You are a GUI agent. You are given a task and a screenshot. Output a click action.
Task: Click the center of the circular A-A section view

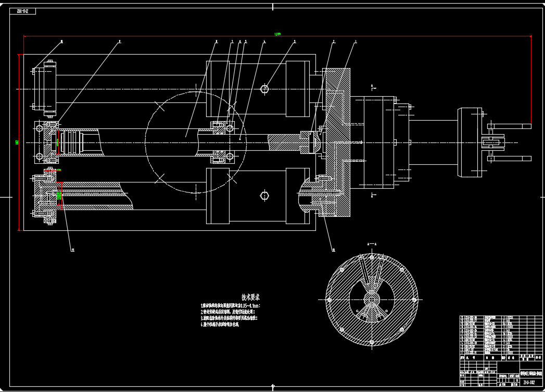coord(371,300)
